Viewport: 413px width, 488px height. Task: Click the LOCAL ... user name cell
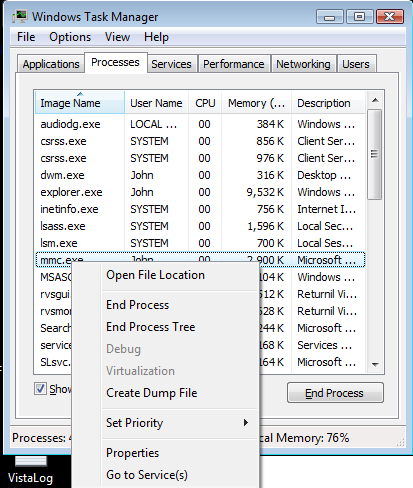[153, 124]
